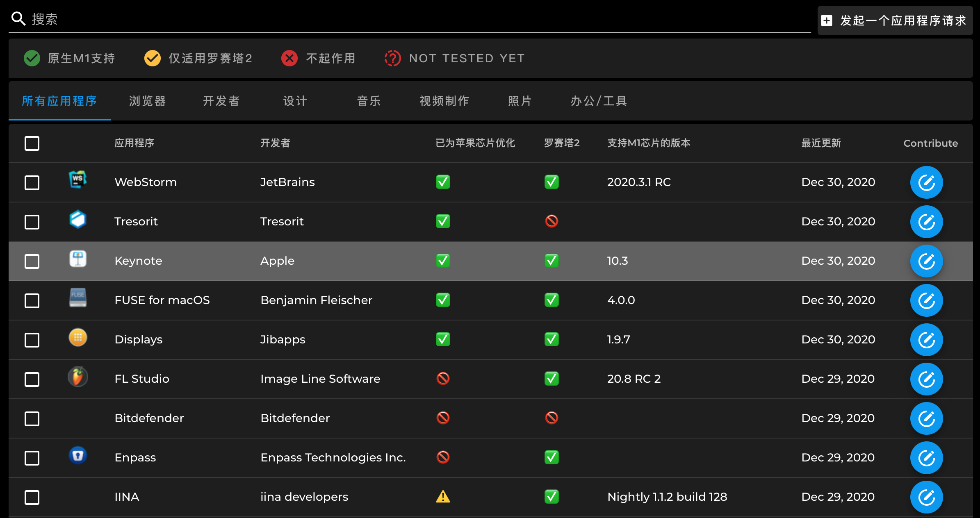This screenshot has width=980, height=518.
Task: Open the contribute edit button for Enpass
Action: tap(926, 458)
